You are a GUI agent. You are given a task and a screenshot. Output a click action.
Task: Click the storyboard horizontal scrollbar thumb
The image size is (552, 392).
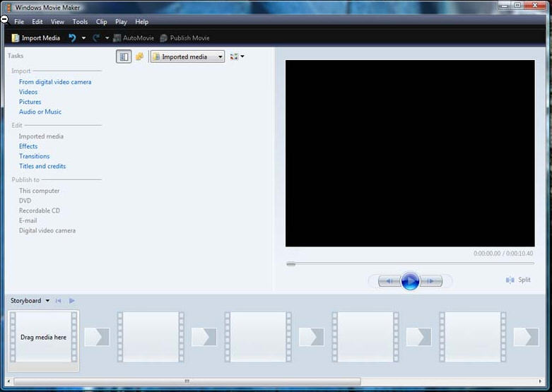tap(187, 381)
